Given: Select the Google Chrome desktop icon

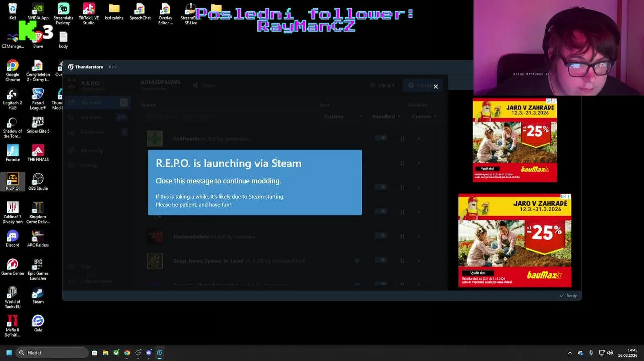Looking at the screenshot, I should coord(13,71).
